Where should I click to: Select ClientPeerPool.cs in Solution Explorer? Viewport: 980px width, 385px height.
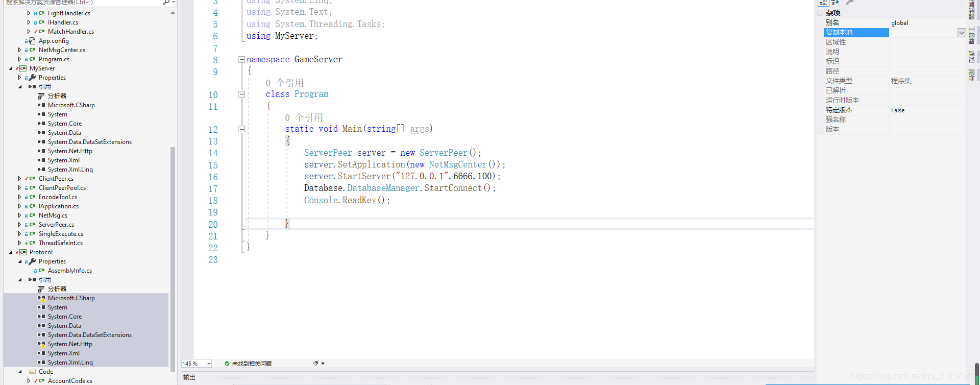62,188
